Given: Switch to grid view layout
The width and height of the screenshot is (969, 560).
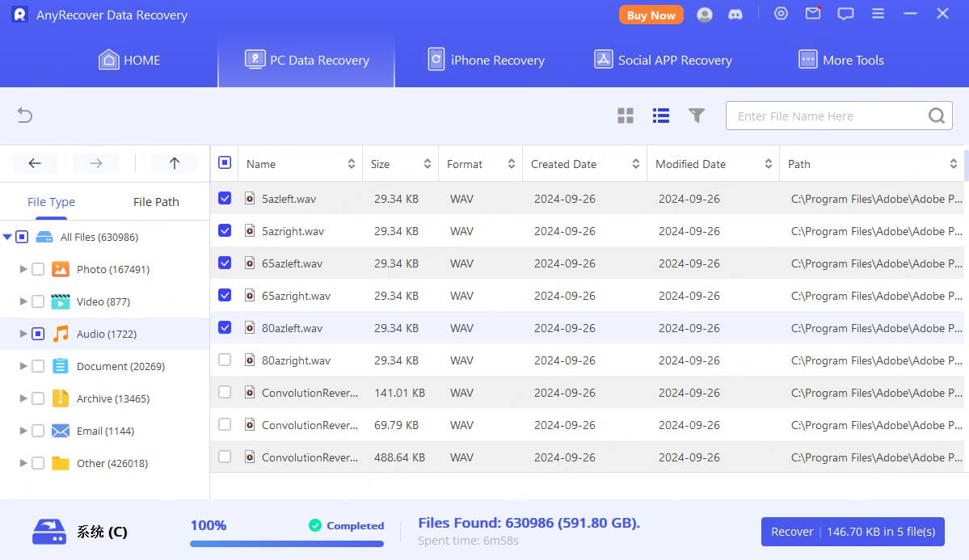Looking at the screenshot, I should point(625,116).
